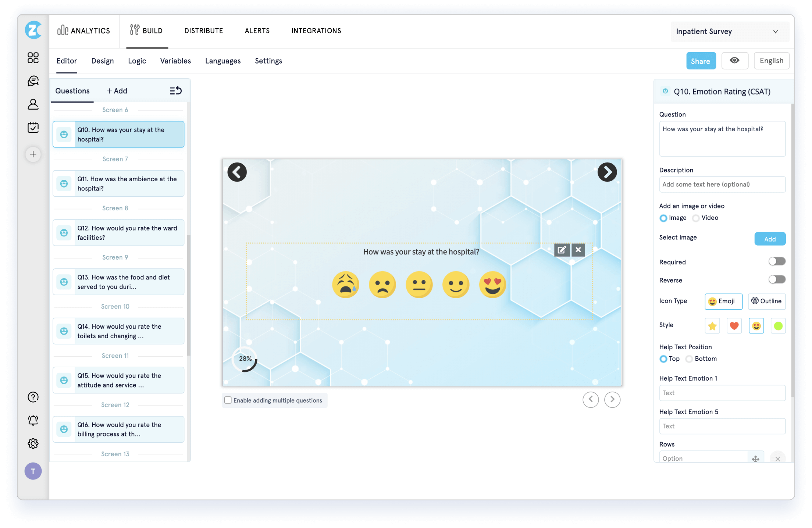Preview survey with the eye icon
This screenshot has height=528, width=812.
pyautogui.click(x=734, y=61)
